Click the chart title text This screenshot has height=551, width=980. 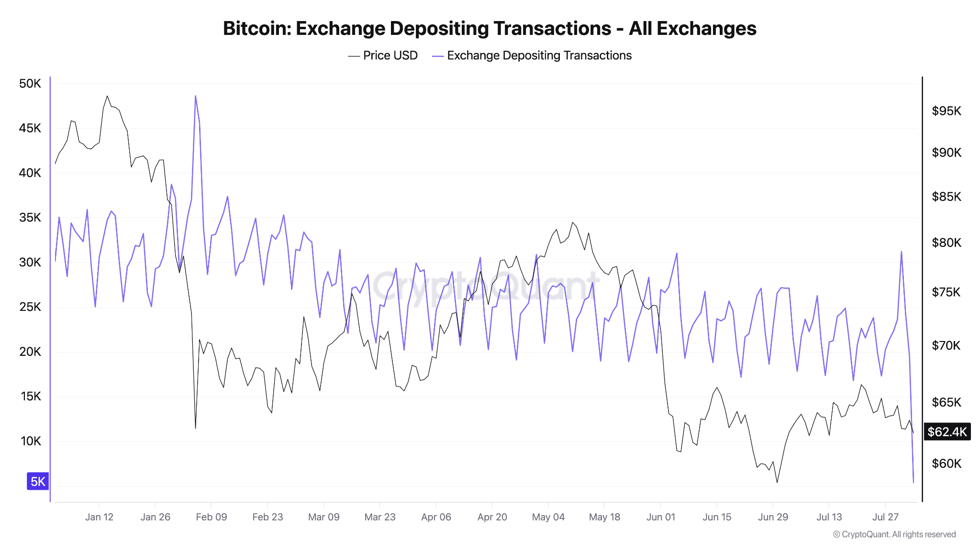tap(490, 28)
